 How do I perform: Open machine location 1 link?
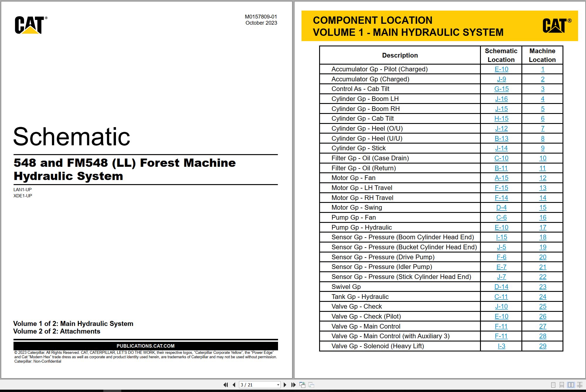click(543, 69)
